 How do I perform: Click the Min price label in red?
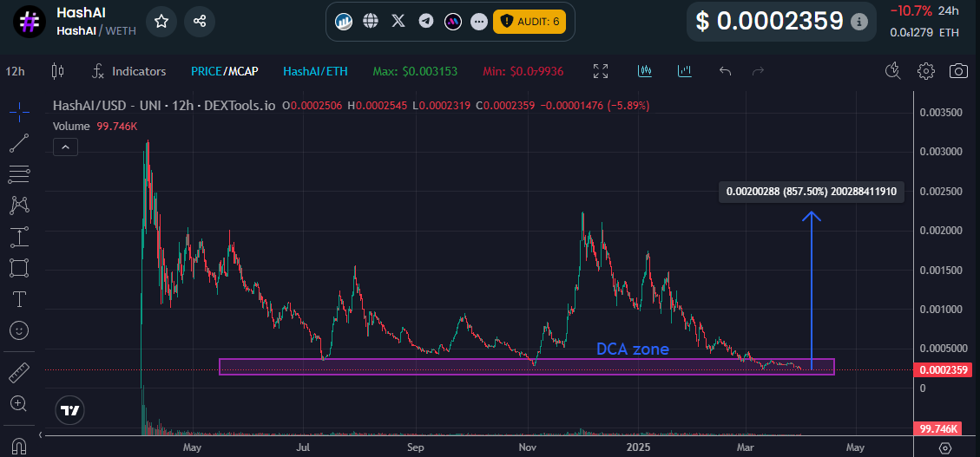coord(523,71)
